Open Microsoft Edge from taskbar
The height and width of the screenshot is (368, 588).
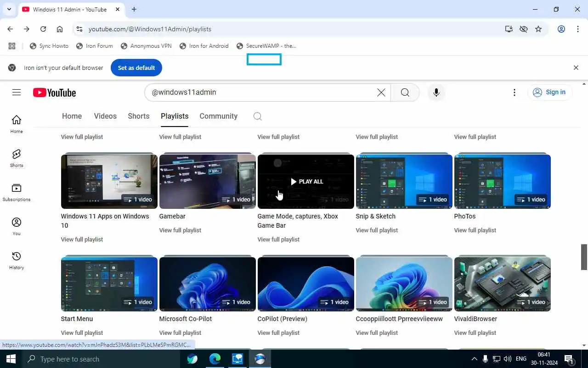click(x=215, y=359)
